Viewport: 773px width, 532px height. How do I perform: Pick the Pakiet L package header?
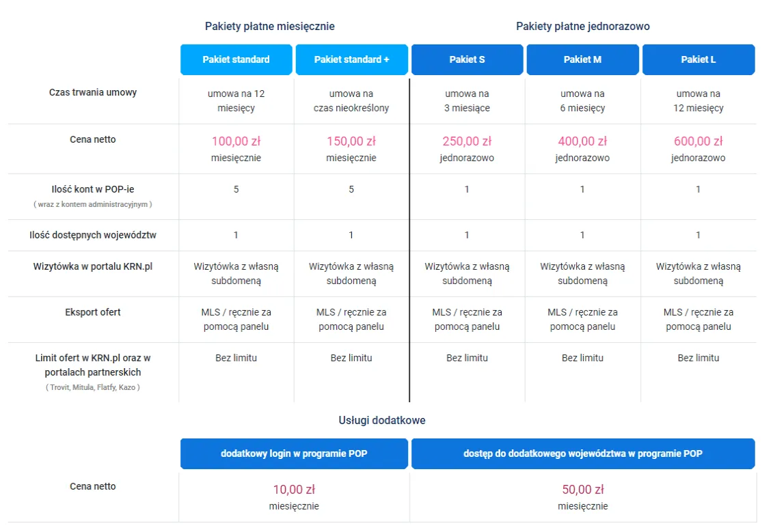[x=698, y=59]
